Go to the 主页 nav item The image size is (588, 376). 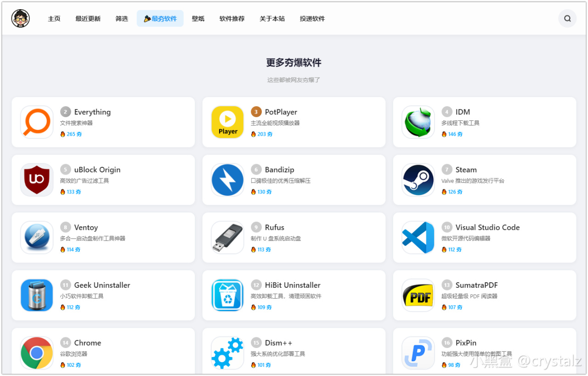[x=54, y=19]
